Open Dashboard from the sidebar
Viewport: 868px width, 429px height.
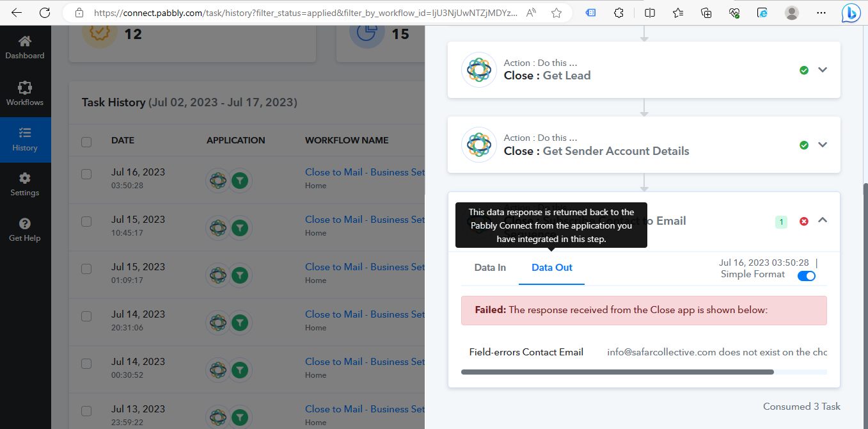point(25,47)
